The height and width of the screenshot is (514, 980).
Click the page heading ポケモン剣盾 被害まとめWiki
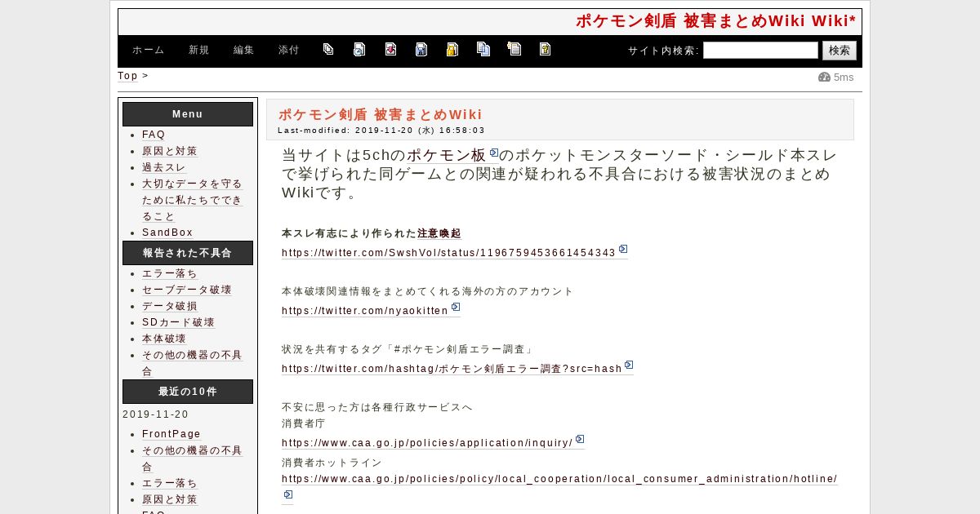[x=381, y=114]
